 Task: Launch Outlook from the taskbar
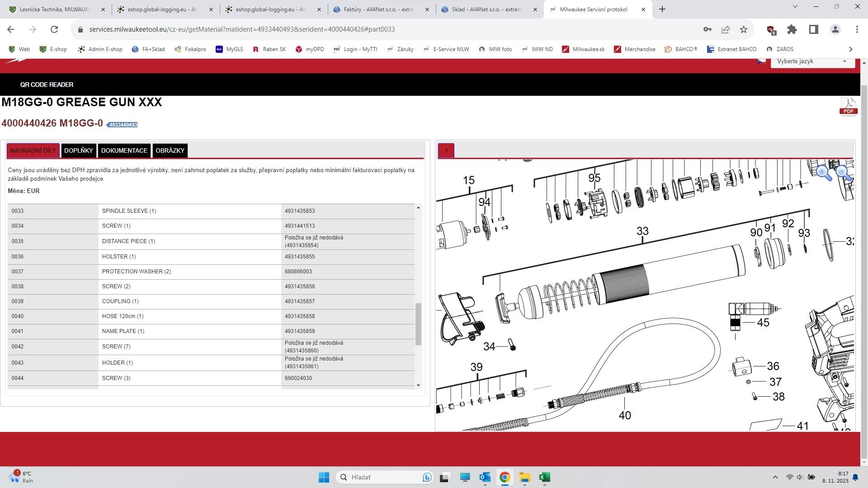coord(485,477)
